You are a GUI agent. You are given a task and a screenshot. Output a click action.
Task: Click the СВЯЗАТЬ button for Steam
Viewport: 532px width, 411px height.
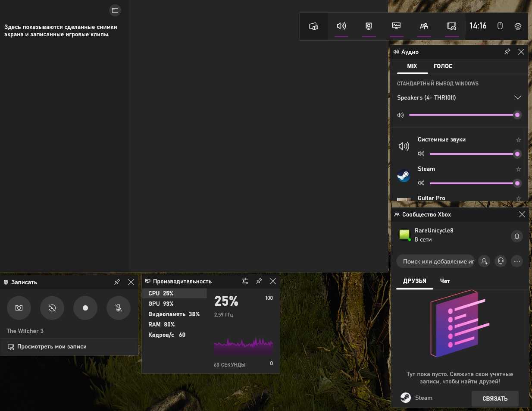click(494, 398)
